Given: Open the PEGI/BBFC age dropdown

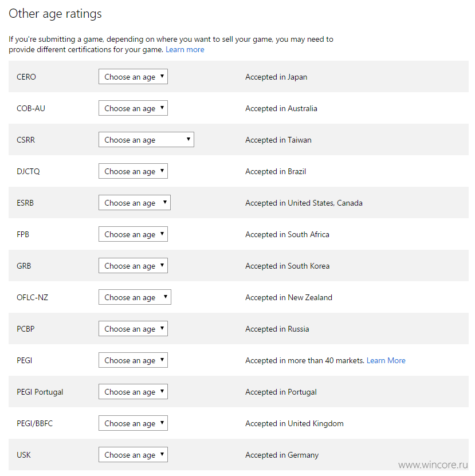Looking at the screenshot, I should [x=133, y=423].
